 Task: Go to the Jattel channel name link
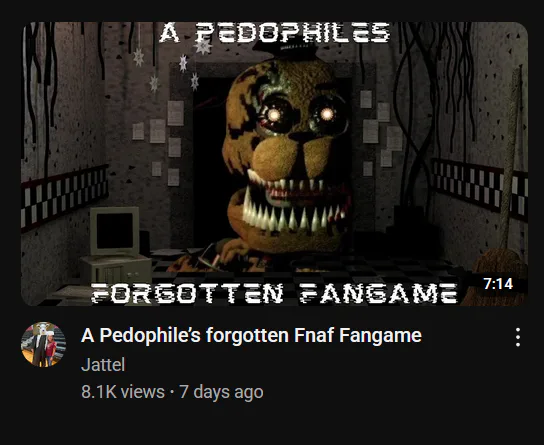click(103, 365)
